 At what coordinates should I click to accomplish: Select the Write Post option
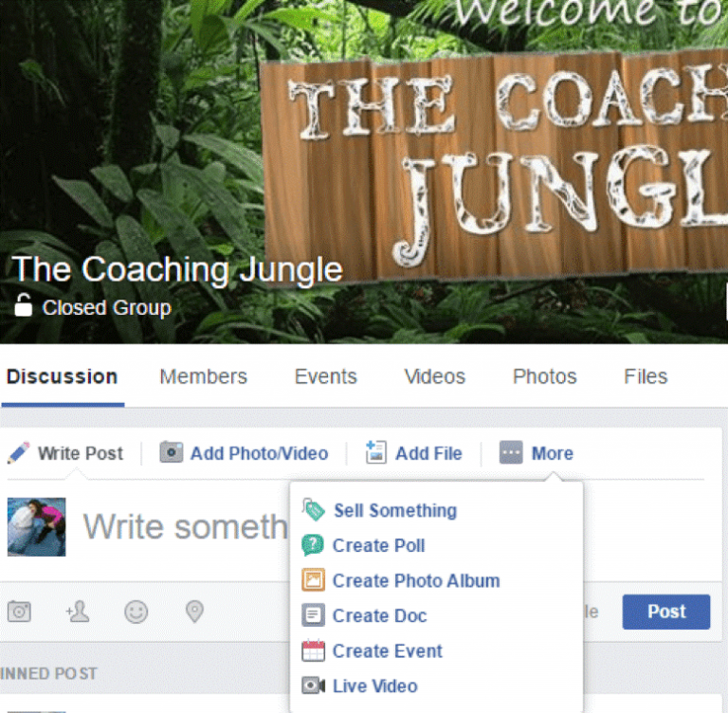pos(65,453)
